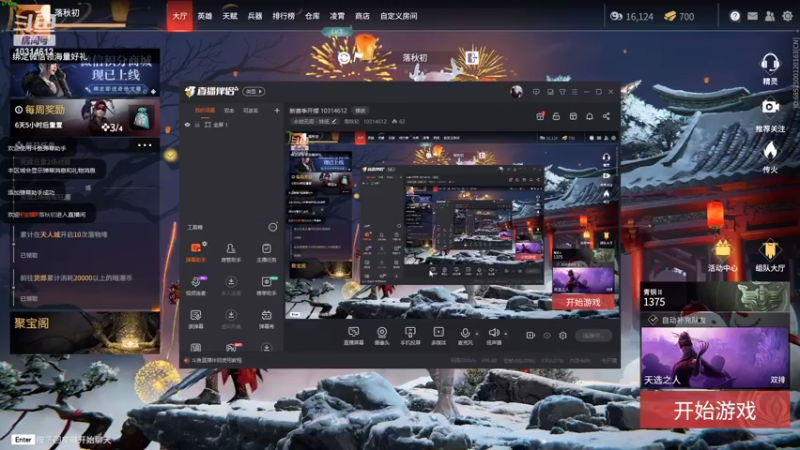Mute the 麦克风 microphone
800x450 pixels.
click(465, 336)
